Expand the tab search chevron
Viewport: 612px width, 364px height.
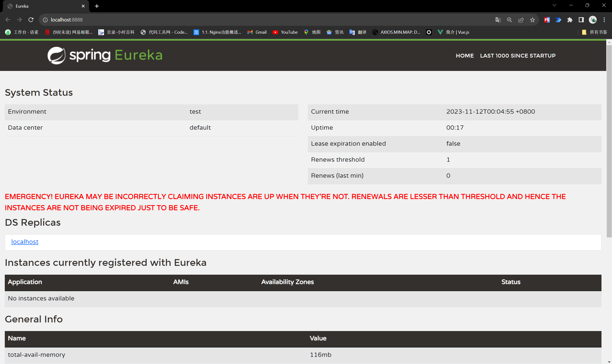point(554,5)
